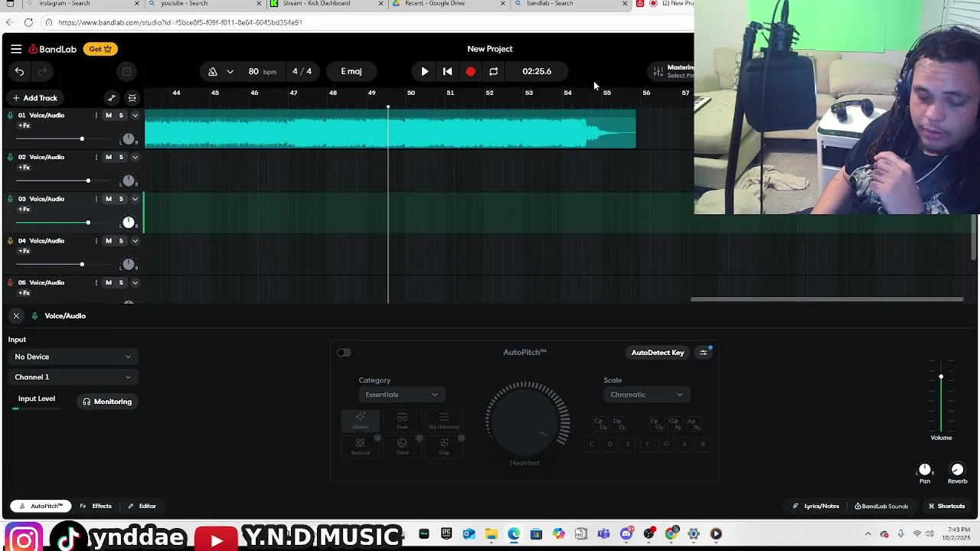
Task: Click the collapse track heights icon
Action: (132, 98)
